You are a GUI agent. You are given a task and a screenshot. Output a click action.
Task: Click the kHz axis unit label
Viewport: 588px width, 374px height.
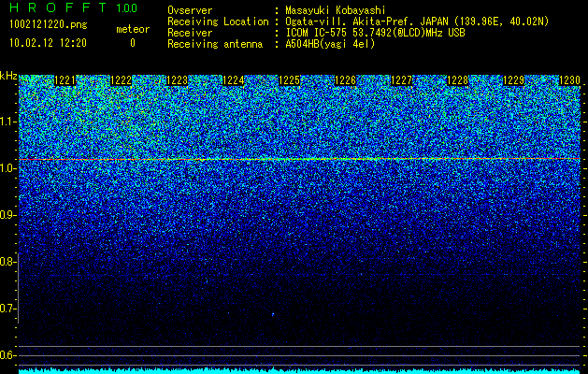click(8, 76)
